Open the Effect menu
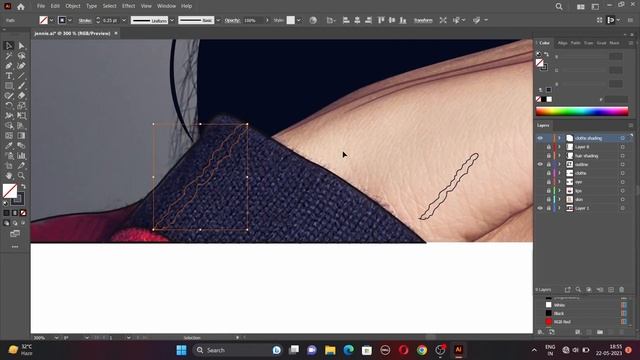Screen dimensions: 640x360 tap(129, 6)
